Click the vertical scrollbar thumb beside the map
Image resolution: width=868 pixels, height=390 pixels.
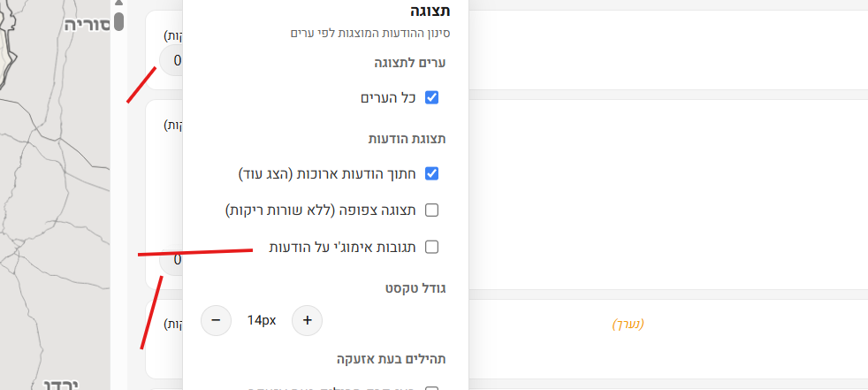coord(118,19)
